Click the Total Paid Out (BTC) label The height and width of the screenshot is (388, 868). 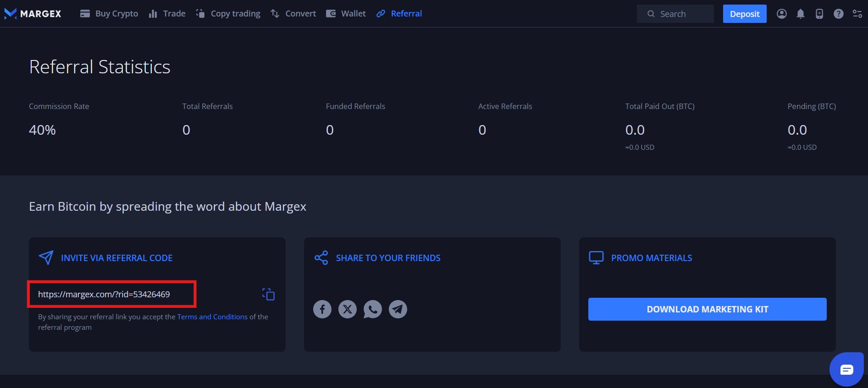click(x=660, y=106)
